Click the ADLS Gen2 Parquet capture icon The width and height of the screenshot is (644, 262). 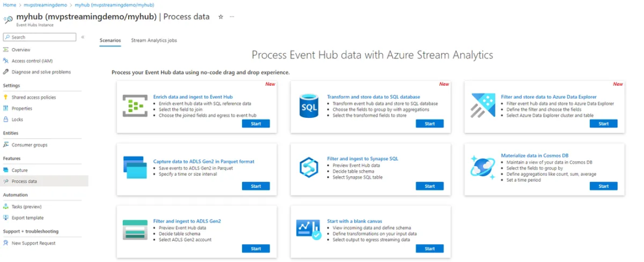[x=135, y=168]
